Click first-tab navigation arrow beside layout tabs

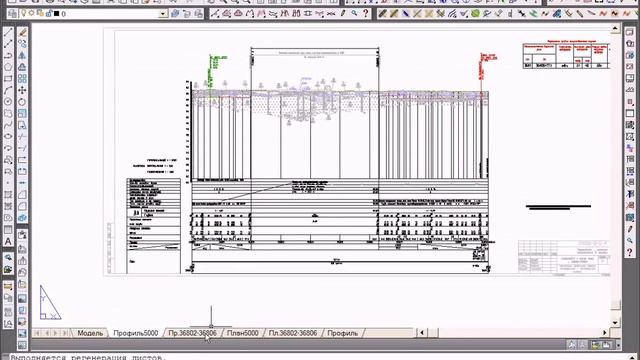click(x=38, y=333)
